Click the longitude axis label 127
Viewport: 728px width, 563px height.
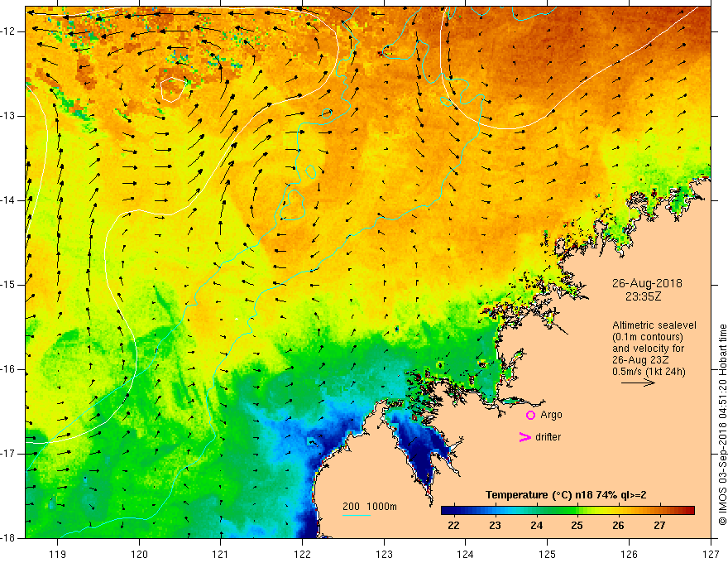711,554
